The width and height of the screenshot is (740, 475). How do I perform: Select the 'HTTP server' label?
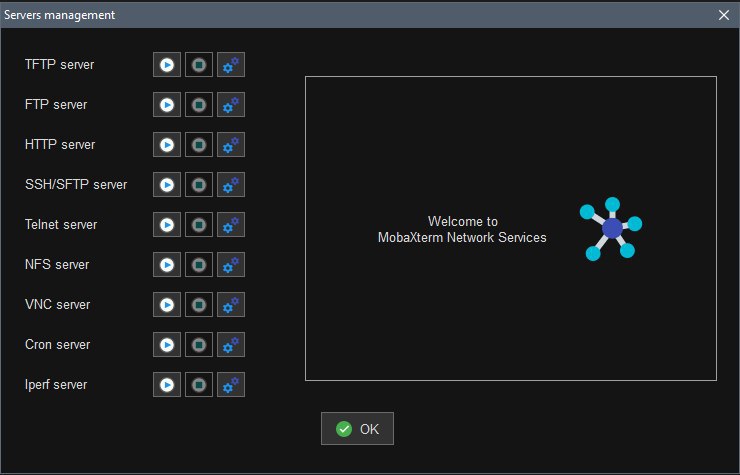(x=60, y=144)
